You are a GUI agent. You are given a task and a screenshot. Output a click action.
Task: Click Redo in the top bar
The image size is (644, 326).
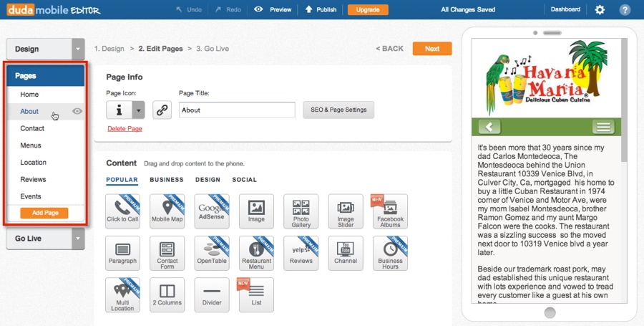[x=228, y=9]
